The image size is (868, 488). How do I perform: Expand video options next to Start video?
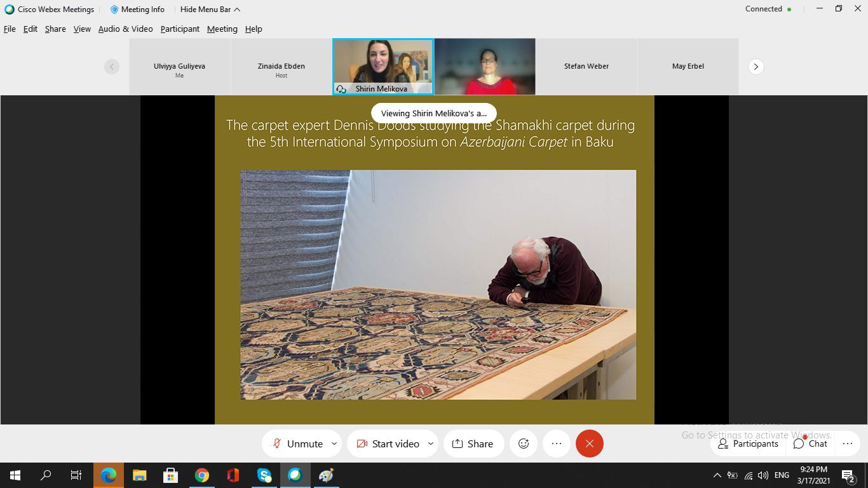tap(431, 444)
